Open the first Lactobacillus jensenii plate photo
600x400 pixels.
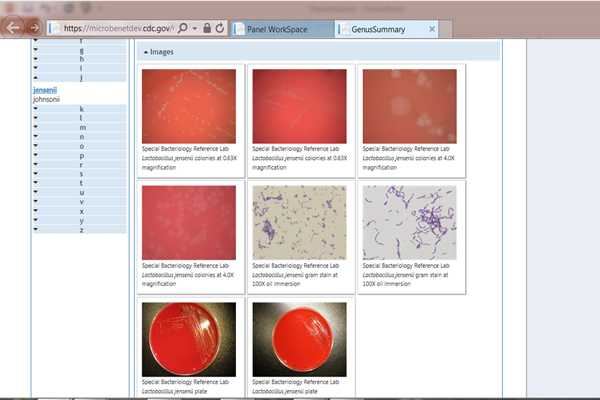tap(189, 339)
